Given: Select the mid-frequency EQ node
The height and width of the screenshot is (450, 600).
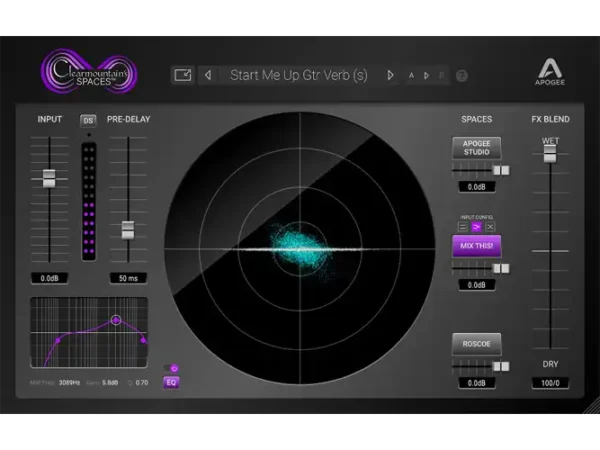Looking at the screenshot, I should click(116, 320).
